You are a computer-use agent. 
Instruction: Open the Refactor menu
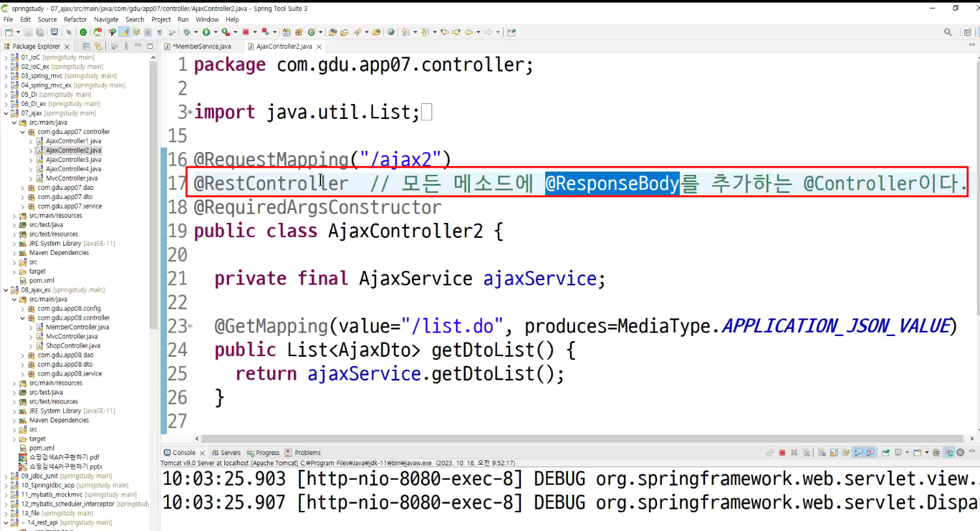click(75, 19)
